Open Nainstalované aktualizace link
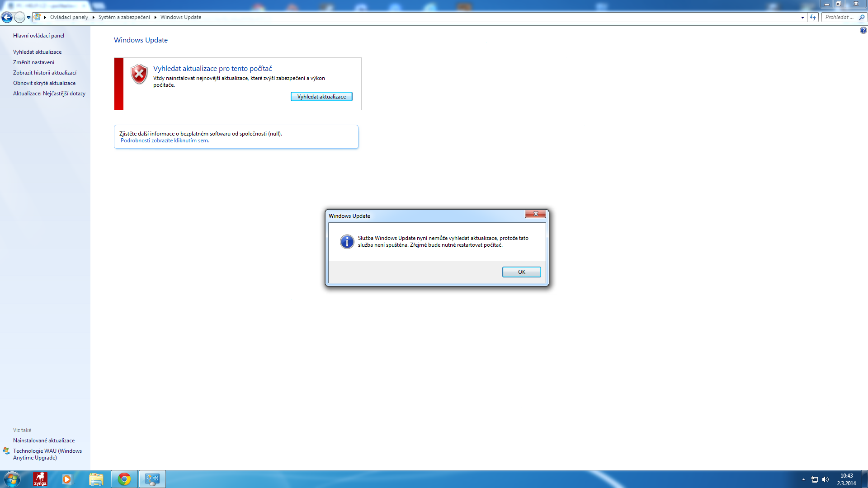The image size is (868, 488). (44, 441)
